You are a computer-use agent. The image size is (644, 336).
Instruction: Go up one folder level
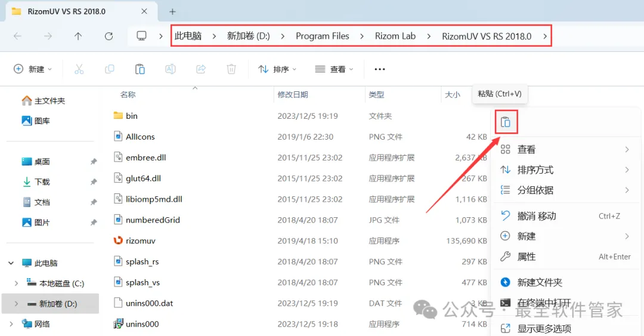(x=78, y=36)
